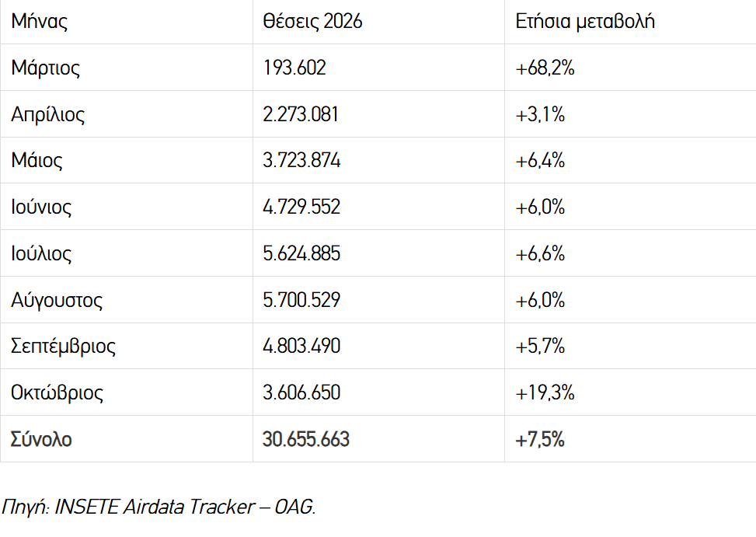This screenshot has width=756, height=537.
Task: Click the Μήνας column header
Action: [39, 21]
